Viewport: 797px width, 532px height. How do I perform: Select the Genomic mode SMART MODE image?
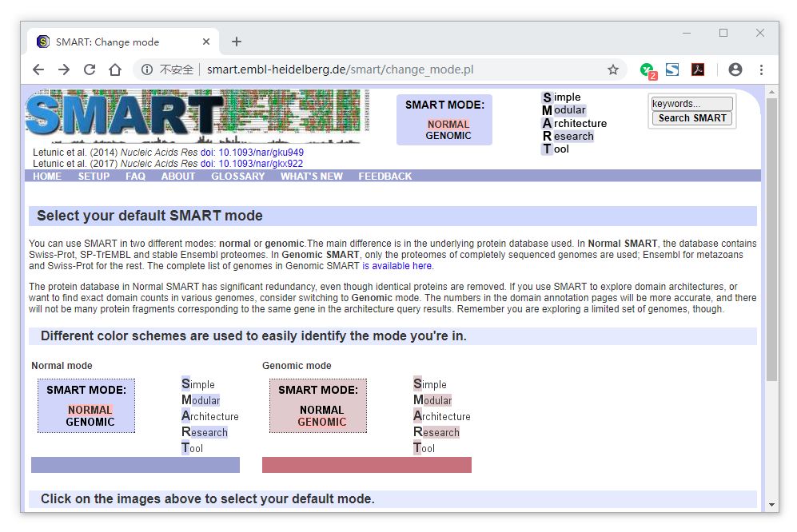(x=317, y=406)
